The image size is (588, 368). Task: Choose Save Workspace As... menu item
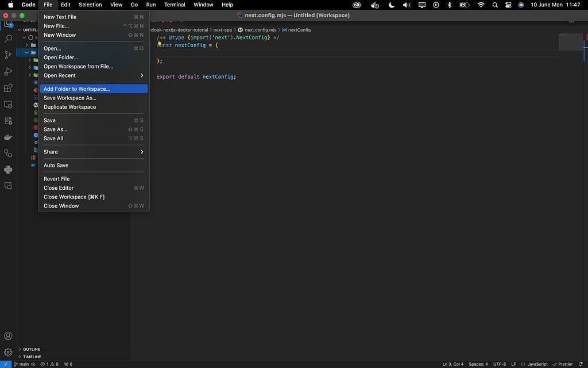click(94, 98)
